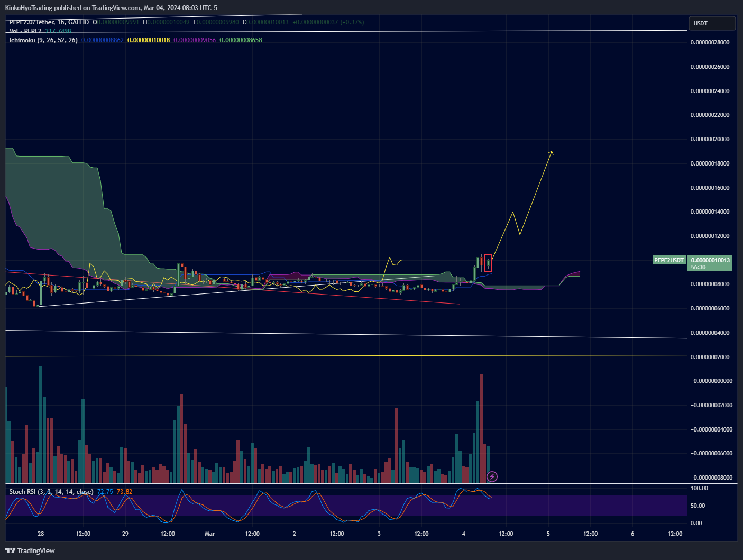Click the current price tag 0.00000010013 on the axis
743x560 pixels.
710,260
